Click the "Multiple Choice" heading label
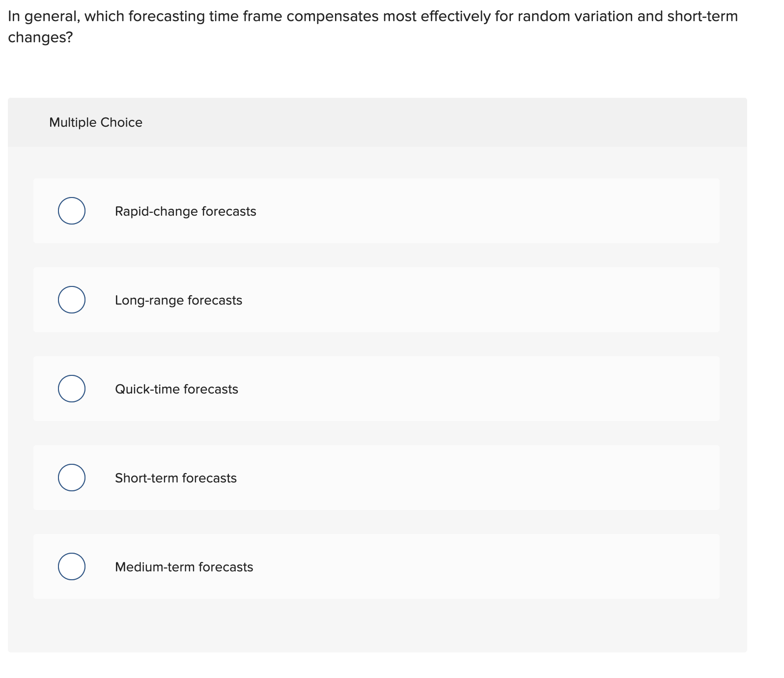The image size is (784, 678). click(96, 122)
